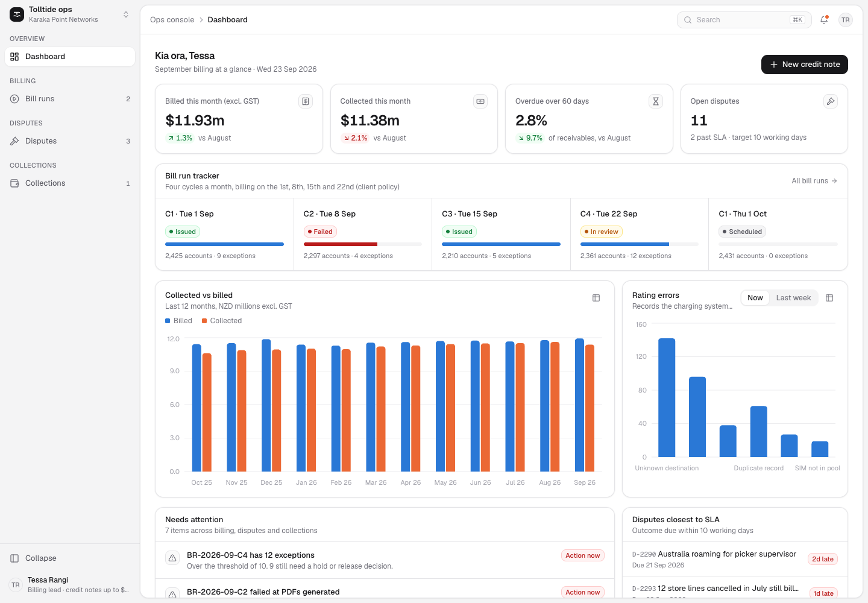
Task: Show Rating errors as table
Action: [829, 298]
